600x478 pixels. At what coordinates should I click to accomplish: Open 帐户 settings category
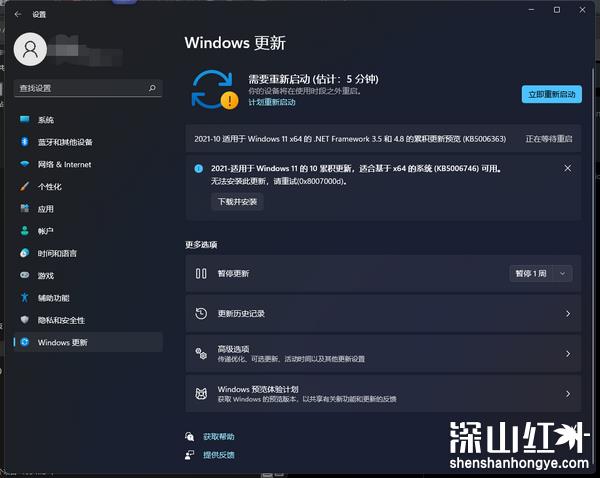tap(88, 231)
